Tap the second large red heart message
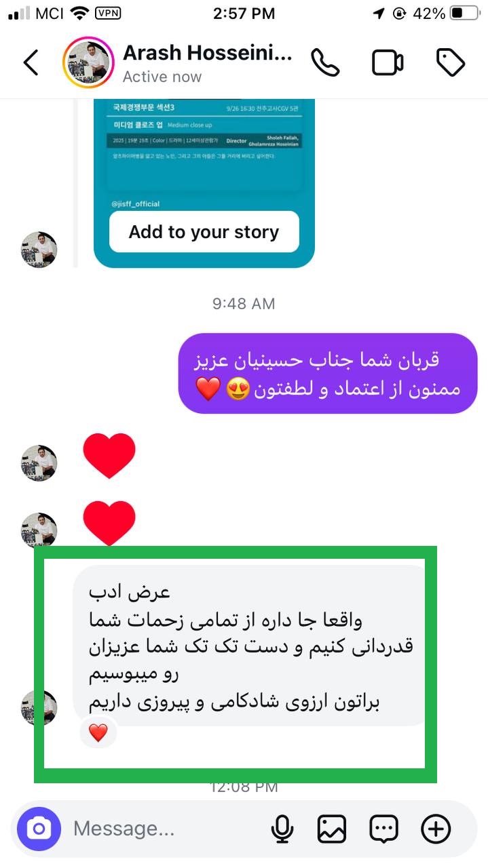The image size is (488, 868). click(109, 523)
